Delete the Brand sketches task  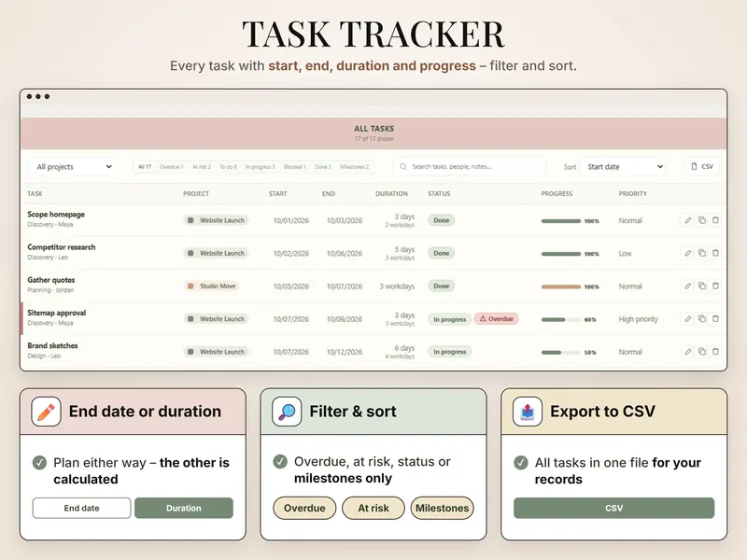715,352
